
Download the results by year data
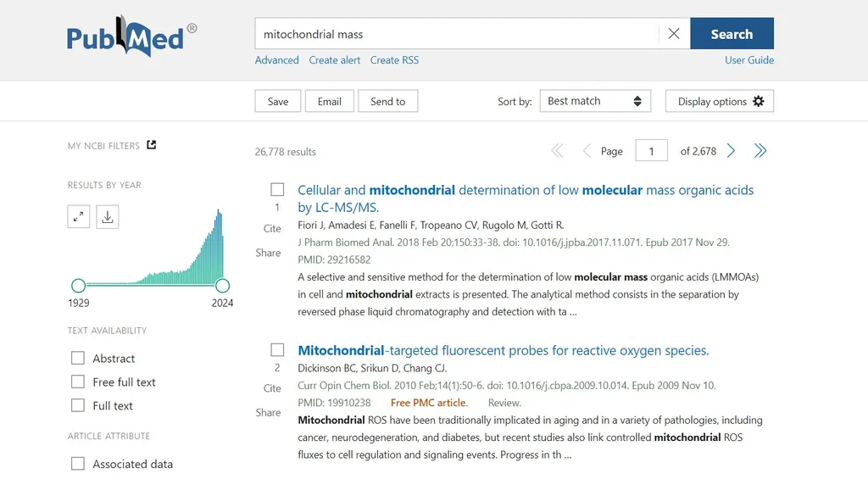pos(108,216)
